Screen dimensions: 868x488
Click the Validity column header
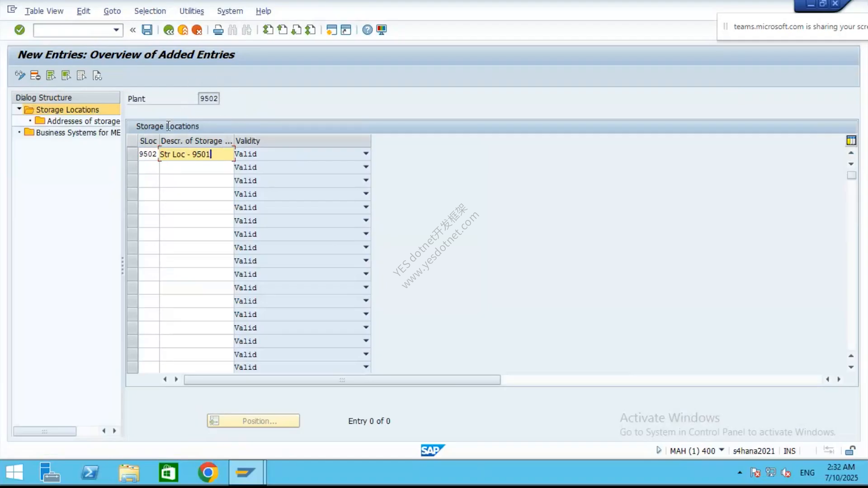(x=302, y=141)
